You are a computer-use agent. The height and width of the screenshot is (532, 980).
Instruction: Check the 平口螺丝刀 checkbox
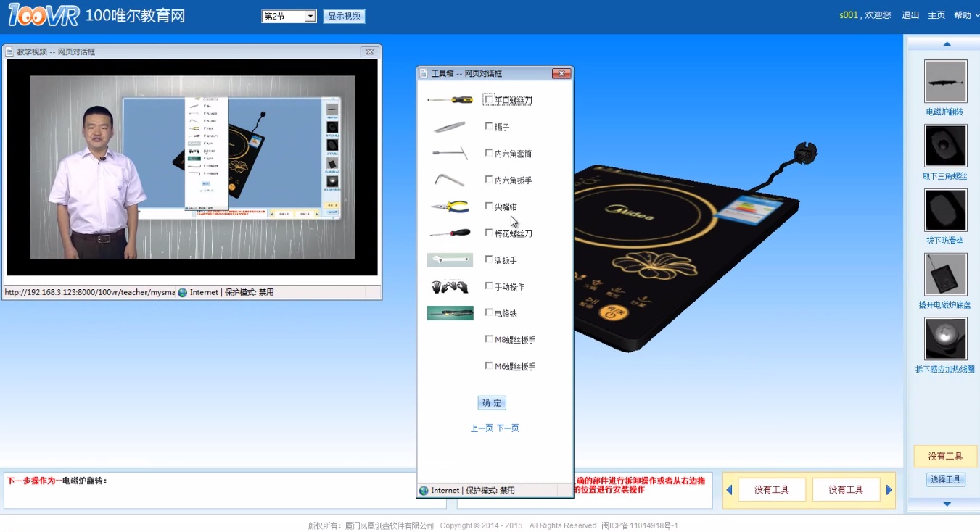489,100
